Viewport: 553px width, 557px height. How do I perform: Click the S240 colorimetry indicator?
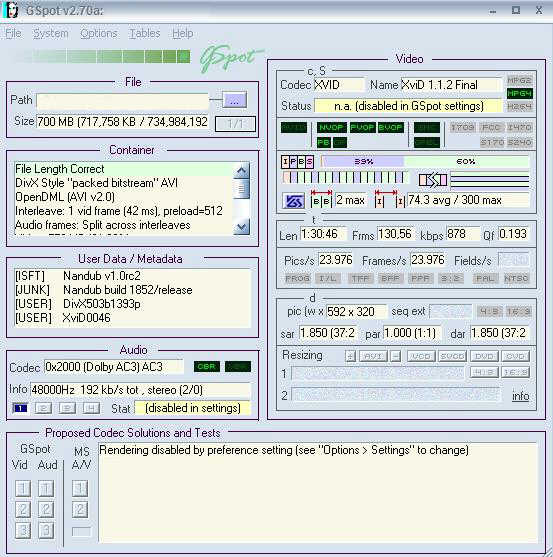(x=519, y=142)
